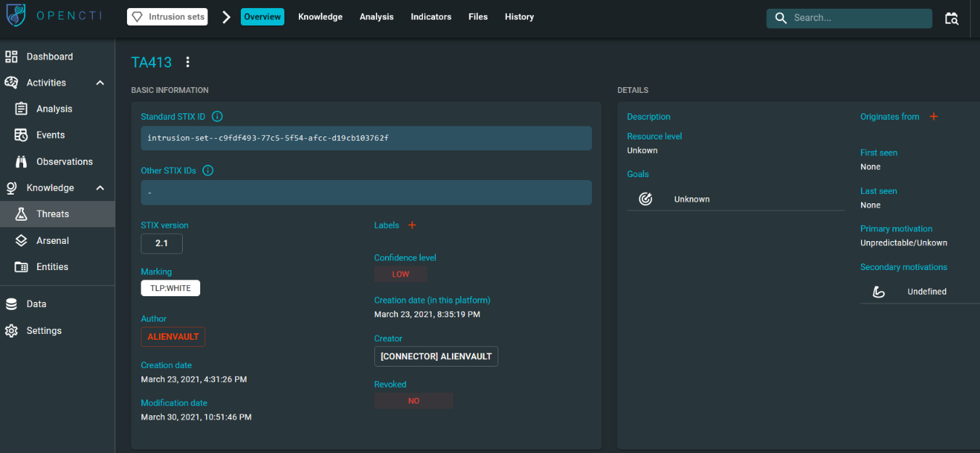Open the Indicators tab

pos(431,17)
